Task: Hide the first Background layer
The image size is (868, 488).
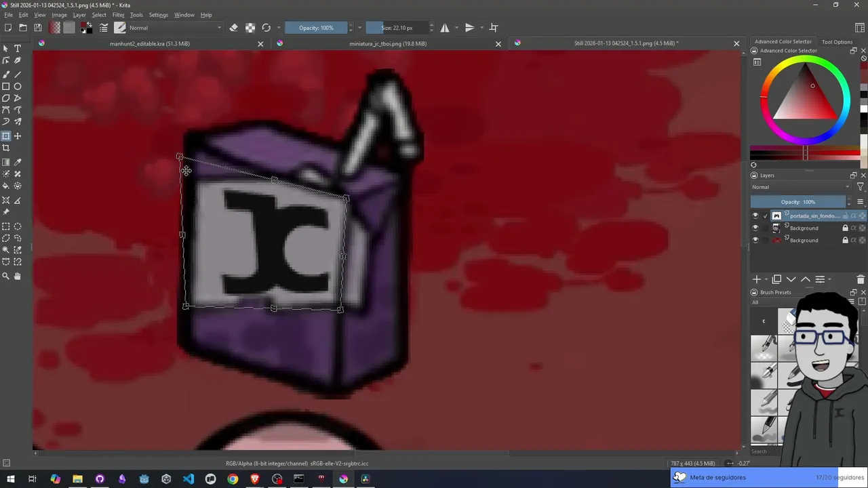Action: (x=755, y=228)
